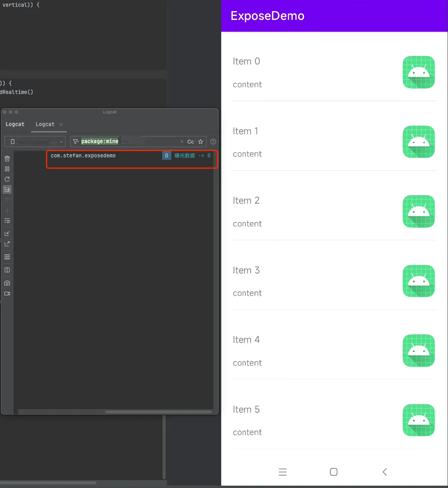
Task: Tap the Android icon for Item 1
Action: (x=419, y=142)
